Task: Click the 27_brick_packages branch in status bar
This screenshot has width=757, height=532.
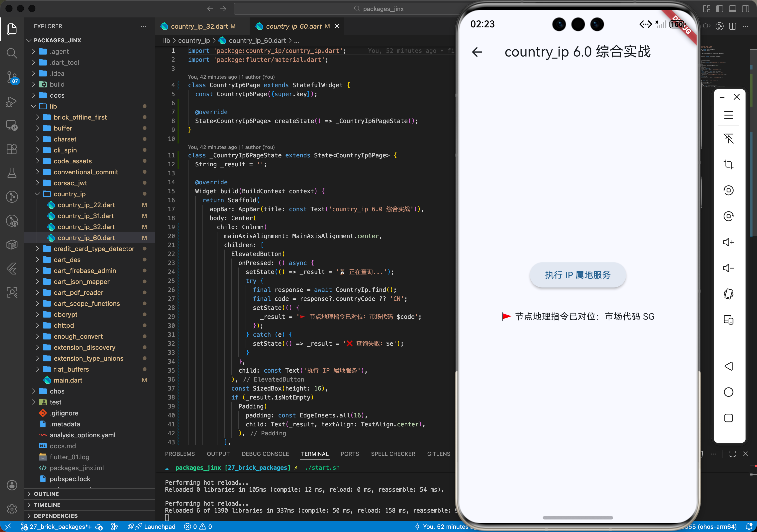Action: coord(60,527)
